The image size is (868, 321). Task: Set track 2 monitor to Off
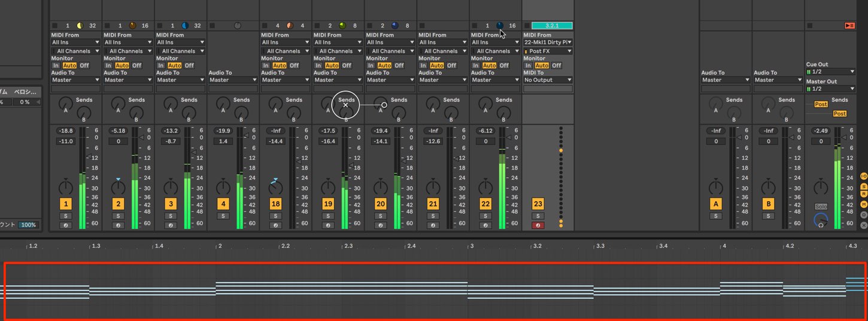coord(137,65)
